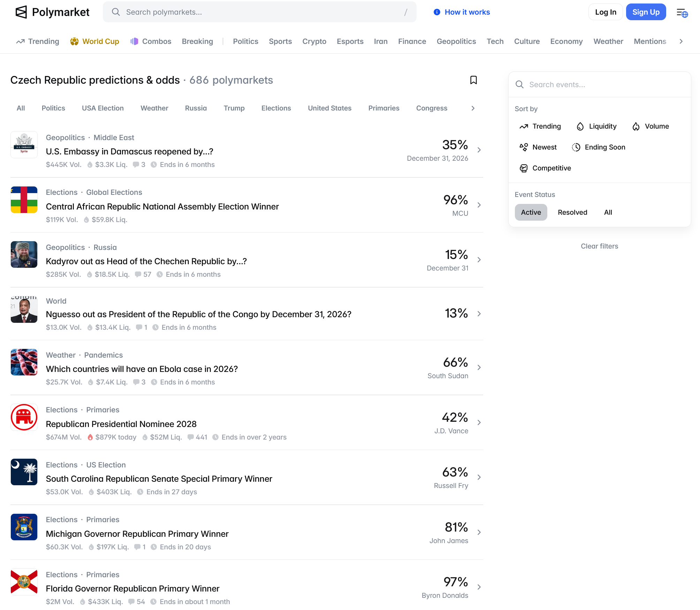Click the Polymarket logo icon

21,12
